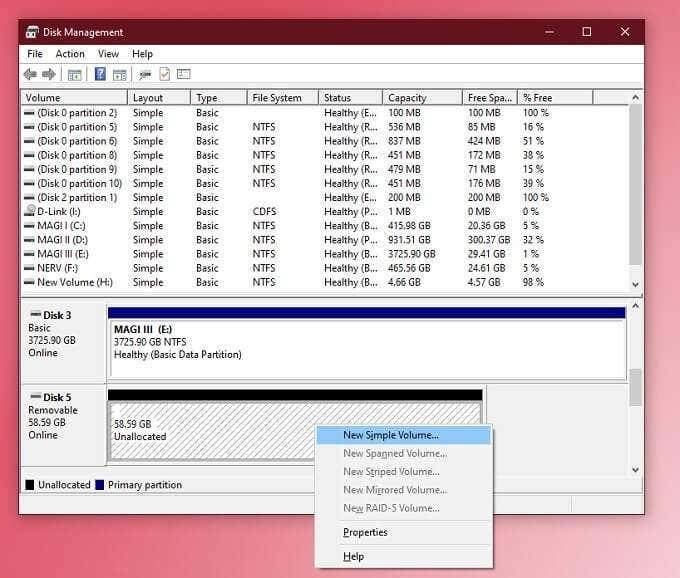
Task: Click the disk pane scrollbar thumb
Action: click(635, 387)
